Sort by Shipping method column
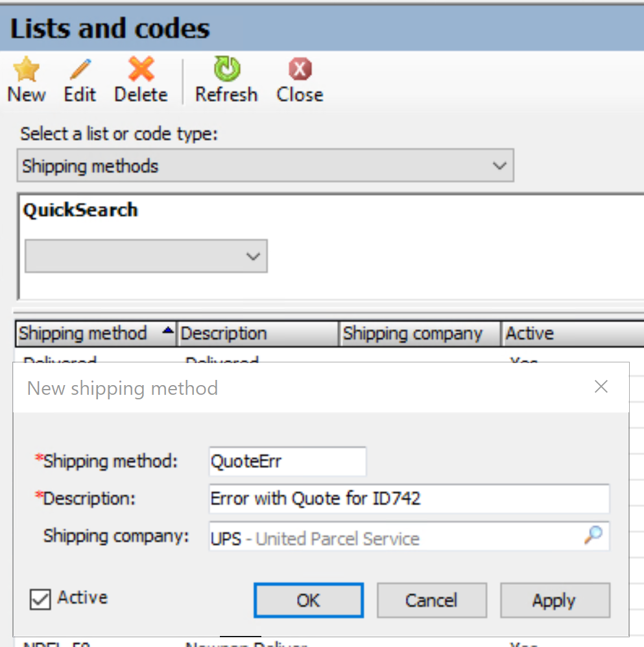The width and height of the screenshot is (644, 647). pyautogui.click(x=96, y=333)
